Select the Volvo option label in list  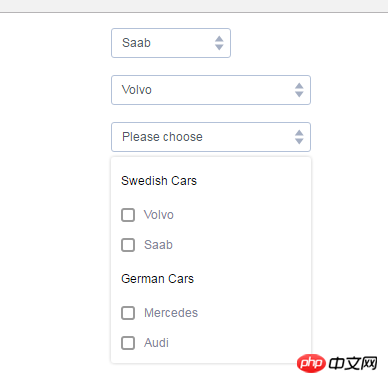pyautogui.click(x=159, y=215)
